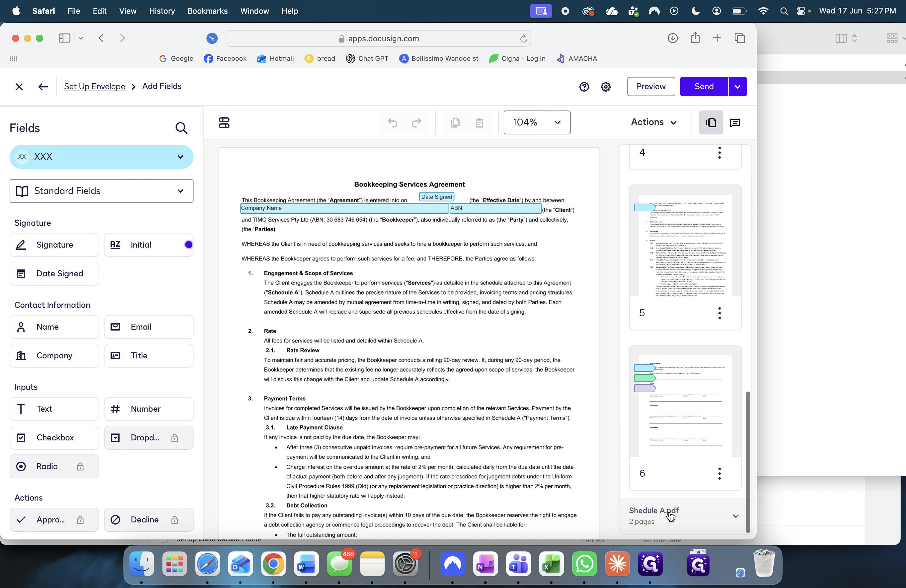Open the Actions dropdown menu
This screenshot has width=906, height=588.
pyautogui.click(x=654, y=122)
